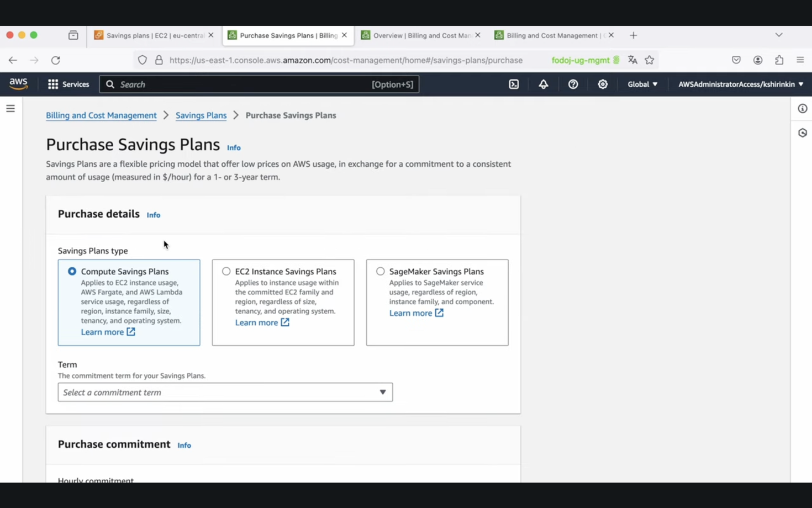Click the tracking protection shield icon
Viewport: 812px width, 508px height.
pyautogui.click(x=143, y=60)
